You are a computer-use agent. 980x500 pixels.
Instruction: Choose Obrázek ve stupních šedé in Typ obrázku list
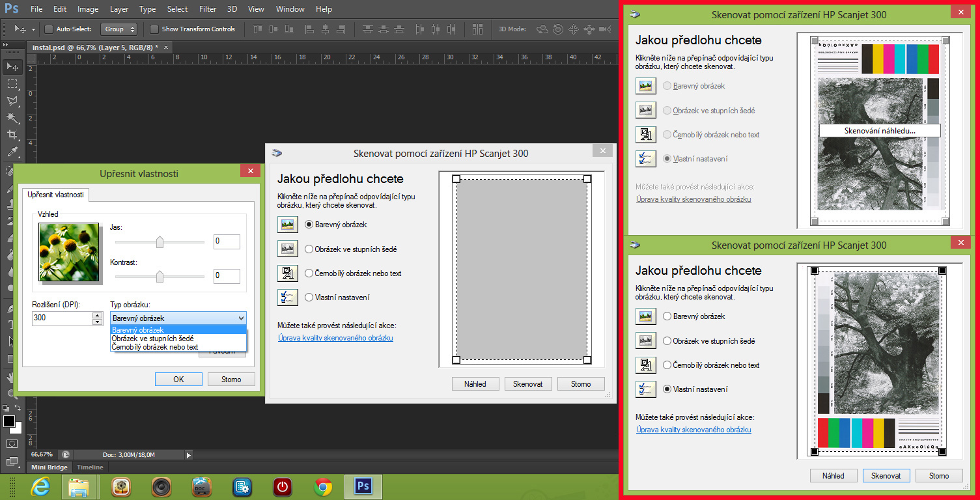178,339
